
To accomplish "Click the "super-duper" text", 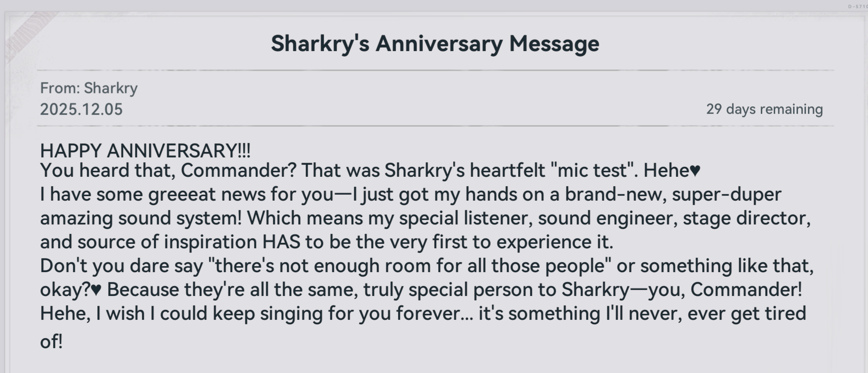I will [727, 194].
